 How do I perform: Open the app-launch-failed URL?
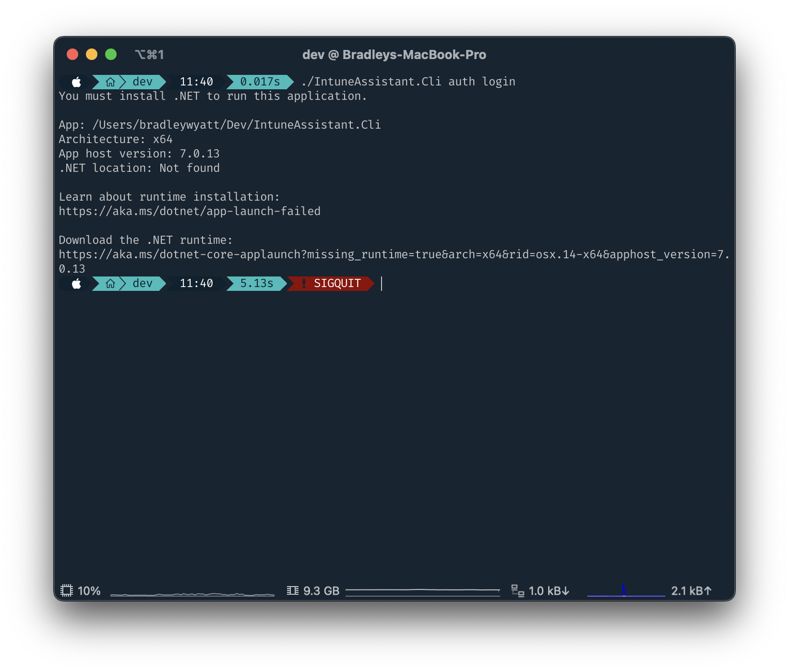tap(190, 211)
